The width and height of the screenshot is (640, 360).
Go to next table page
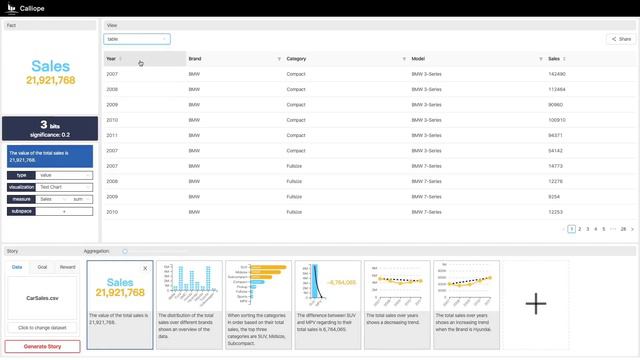point(632,229)
